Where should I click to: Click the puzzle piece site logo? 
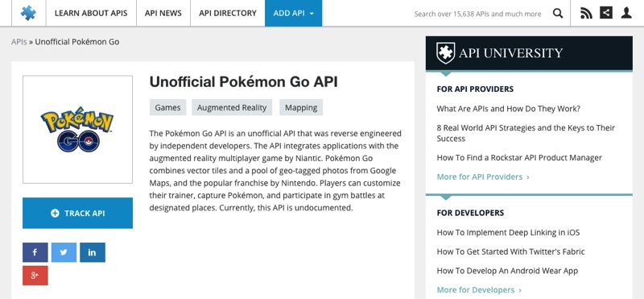coord(28,13)
